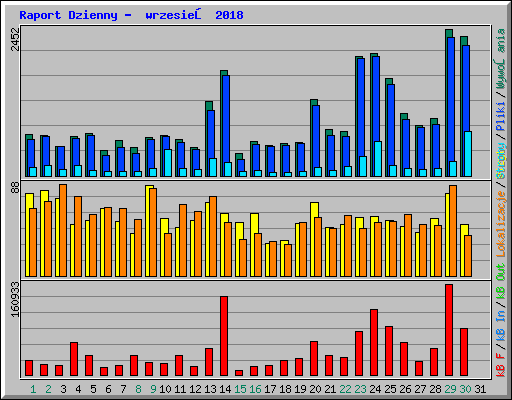Select the bottom axis value 160933
This screenshot has width=512, height=400.
pyautogui.click(x=15, y=299)
